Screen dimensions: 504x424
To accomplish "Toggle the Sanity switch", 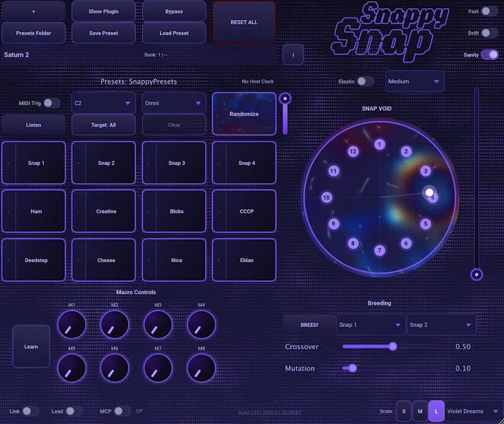I will (489, 55).
